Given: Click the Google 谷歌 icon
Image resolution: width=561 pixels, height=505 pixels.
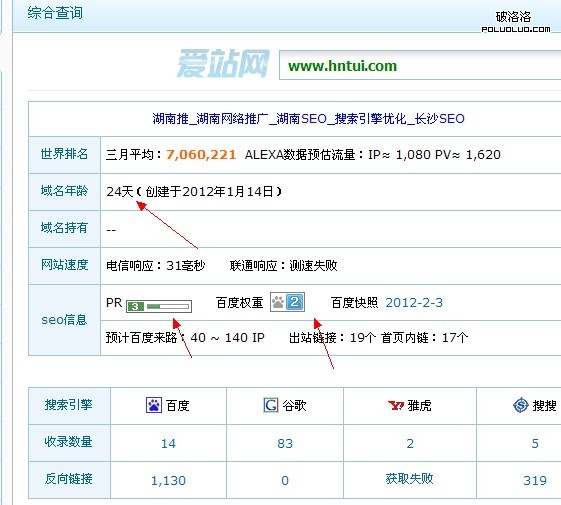Looking at the screenshot, I should 270,405.
